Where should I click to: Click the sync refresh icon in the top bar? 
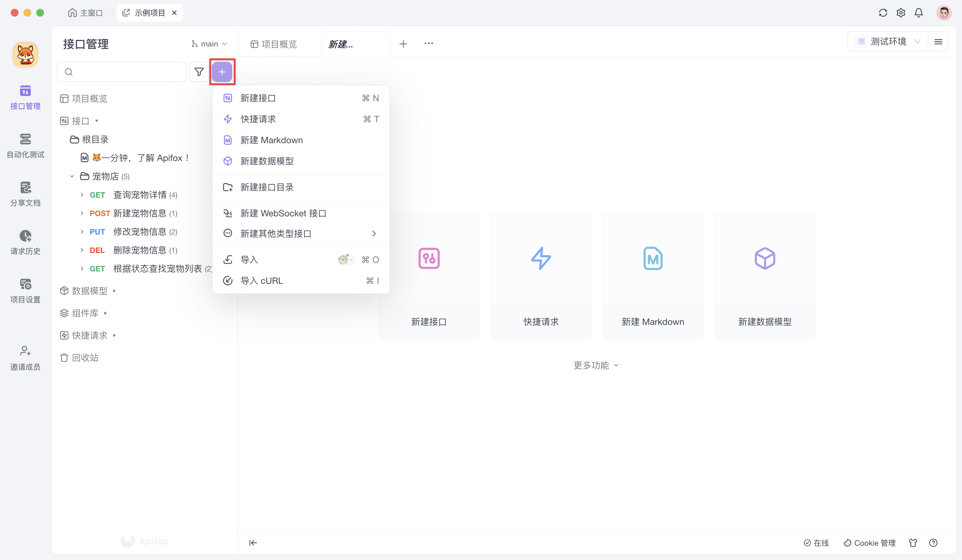[882, 13]
